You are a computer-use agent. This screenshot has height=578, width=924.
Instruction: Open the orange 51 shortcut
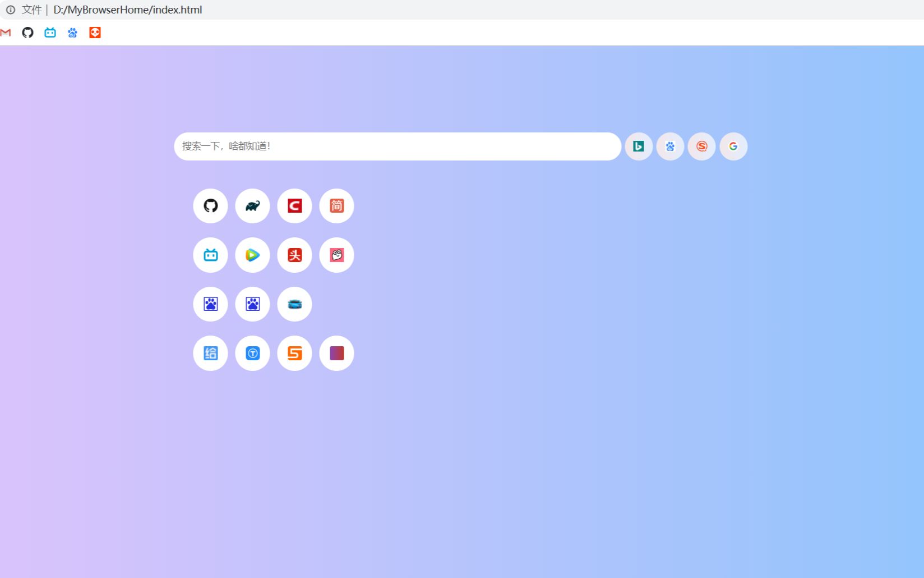(294, 354)
